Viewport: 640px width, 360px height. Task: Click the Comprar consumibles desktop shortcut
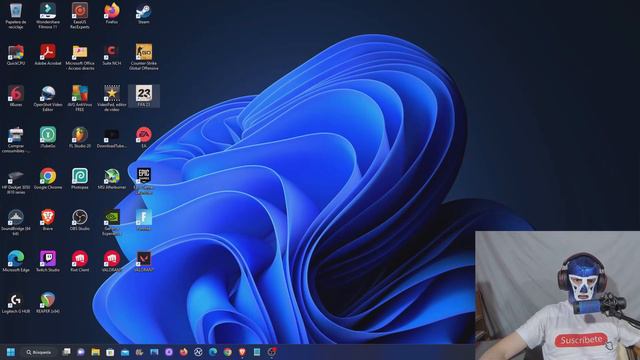pos(16,140)
